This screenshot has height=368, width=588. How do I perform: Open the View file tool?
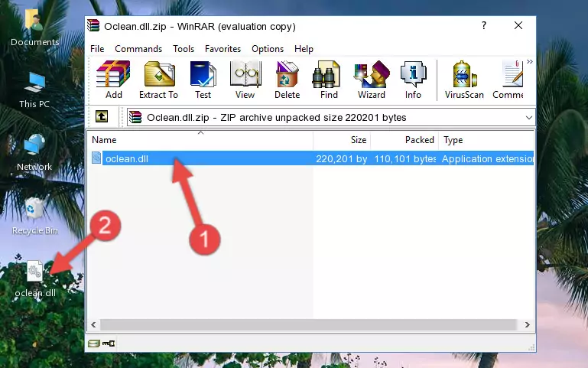(245, 80)
